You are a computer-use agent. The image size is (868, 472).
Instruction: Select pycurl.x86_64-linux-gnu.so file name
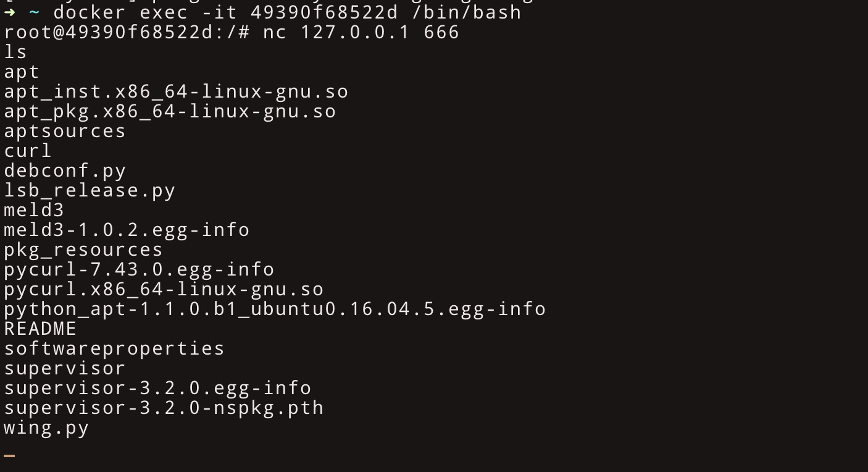point(164,289)
